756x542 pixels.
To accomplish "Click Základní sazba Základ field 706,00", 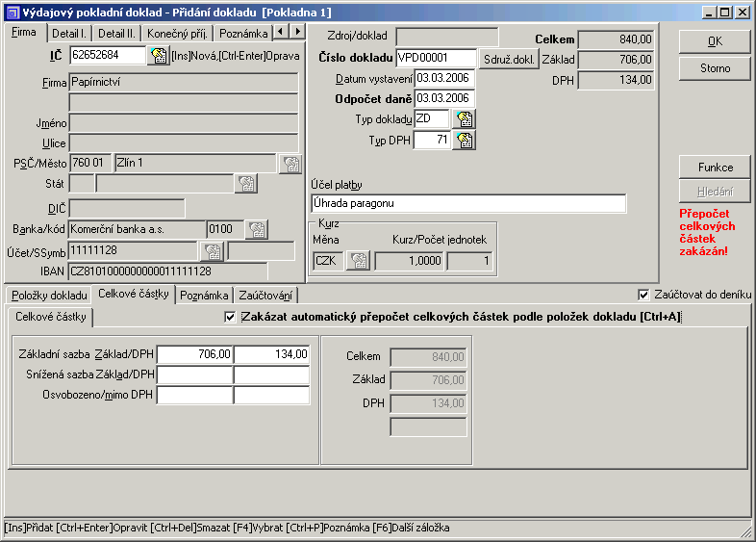I will tap(195, 354).
